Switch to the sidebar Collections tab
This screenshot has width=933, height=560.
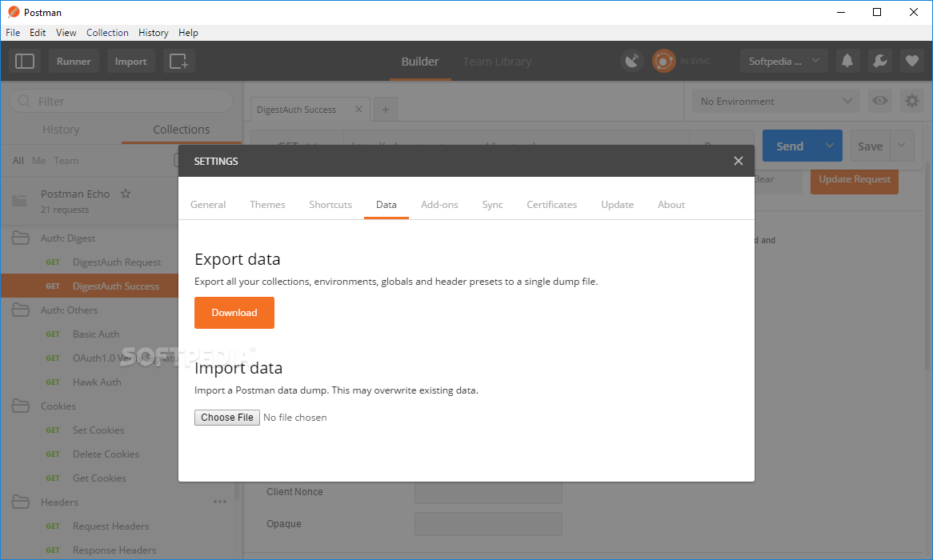[x=182, y=130]
